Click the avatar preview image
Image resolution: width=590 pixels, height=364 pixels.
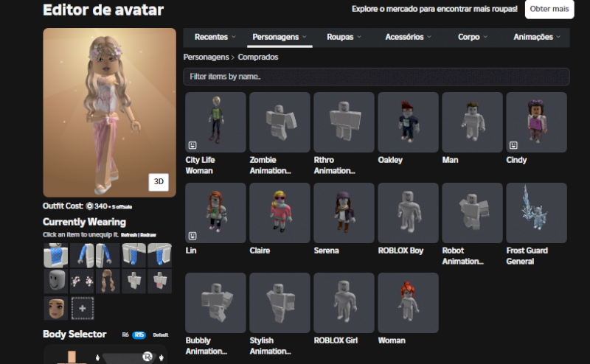109,113
